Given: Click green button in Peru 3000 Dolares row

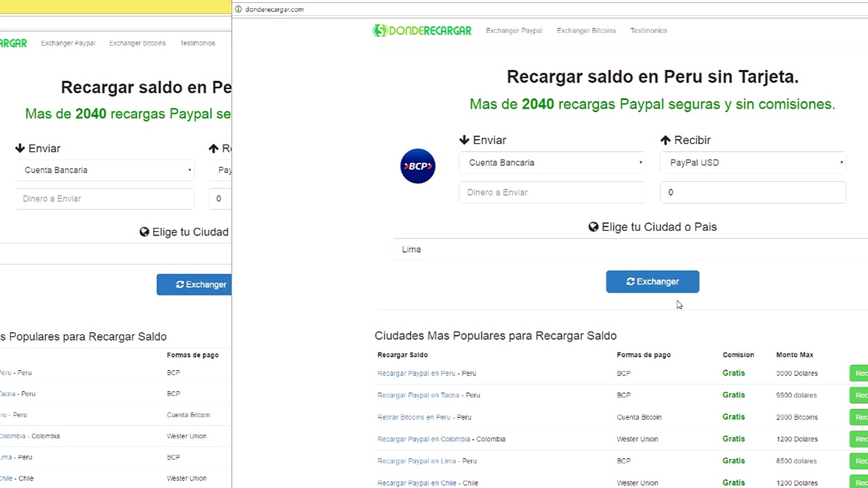Looking at the screenshot, I should [859, 373].
